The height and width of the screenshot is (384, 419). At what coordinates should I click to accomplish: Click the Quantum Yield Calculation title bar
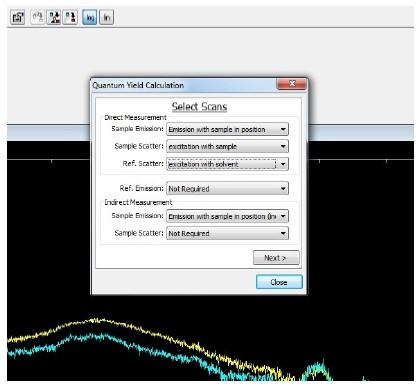click(183, 85)
